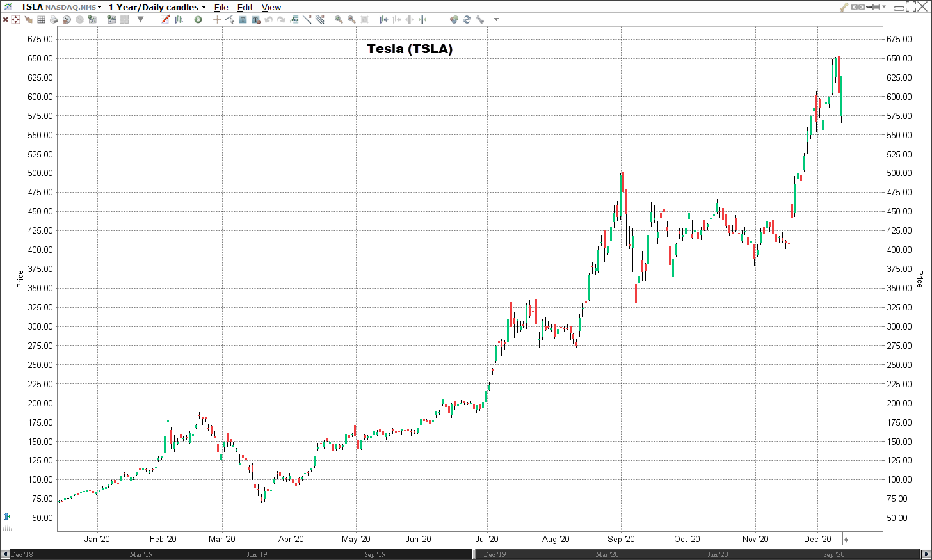The height and width of the screenshot is (560, 932).
Task: Click the first bar spacing arrow icon
Action: [x=383, y=20]
